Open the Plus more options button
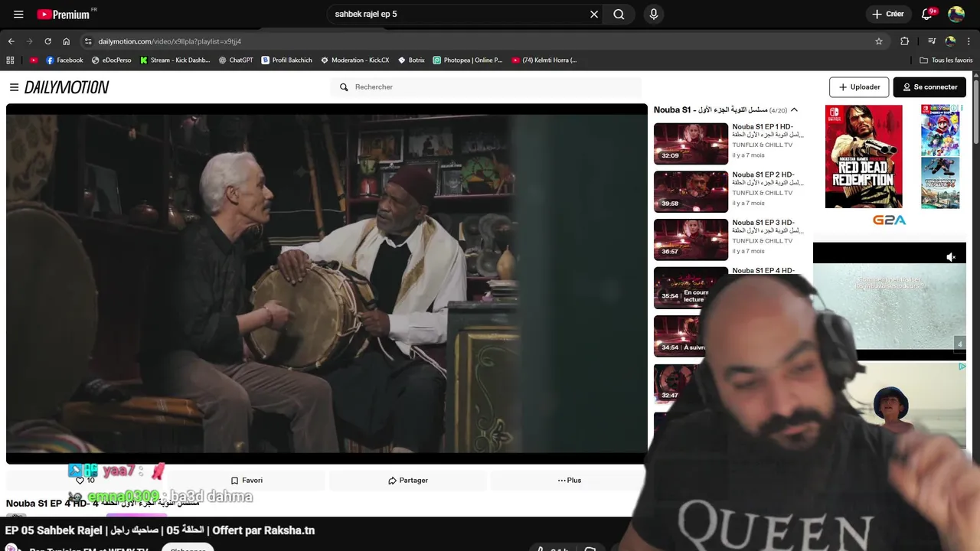Screen dimensions: 980x551 570,481
